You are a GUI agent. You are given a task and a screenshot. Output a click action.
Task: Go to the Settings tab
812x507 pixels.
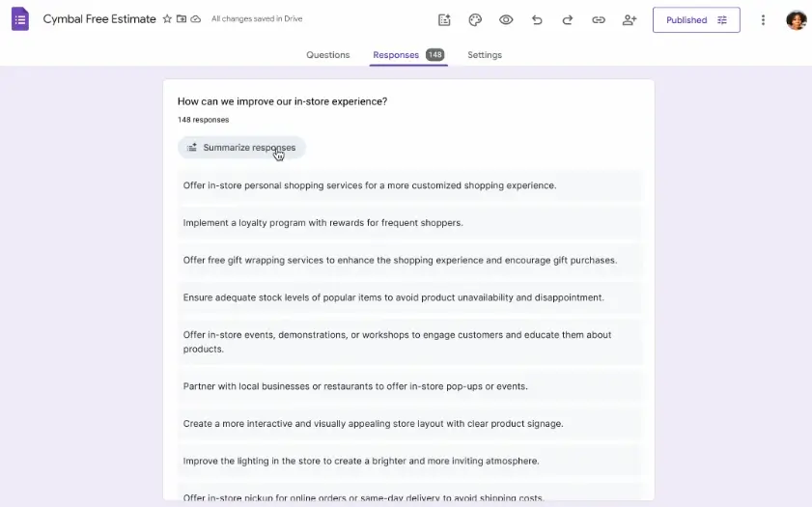pyautogui.click(x=485, y=55)
